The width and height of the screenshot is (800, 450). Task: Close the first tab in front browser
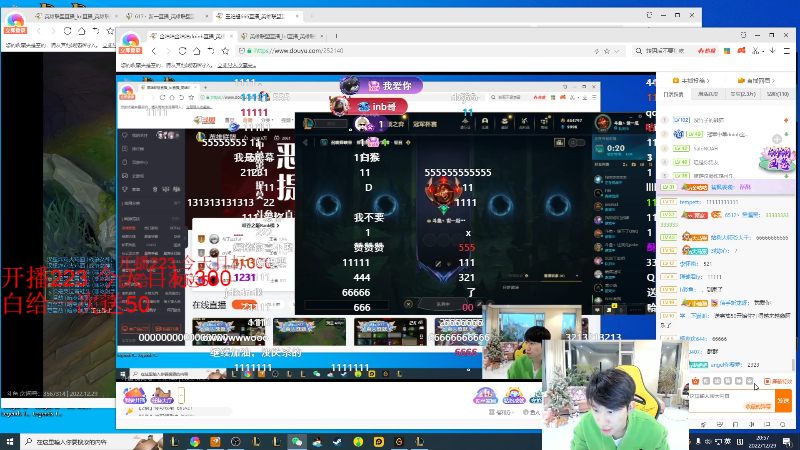(x=231, y=36)
